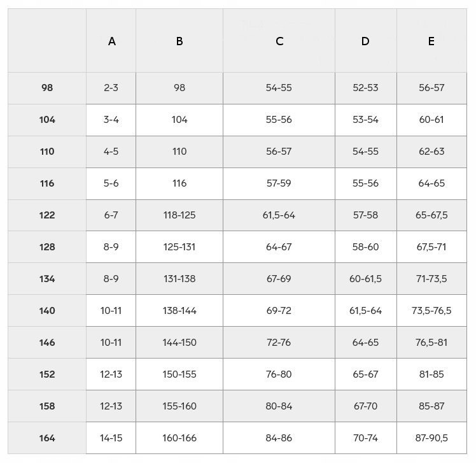476x463 pixels.
Task: Select the bold row label 122
Action: 47,215
